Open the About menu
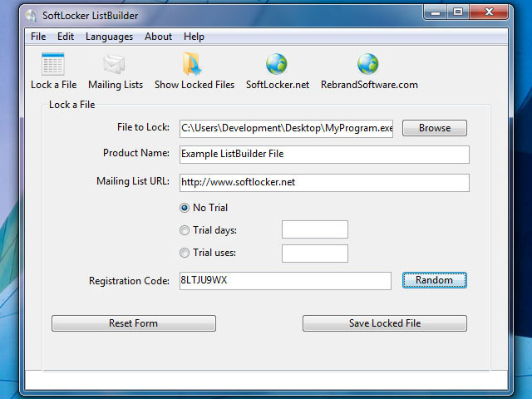532x399 pixels. pyautogui.click(x=158, y=37)
